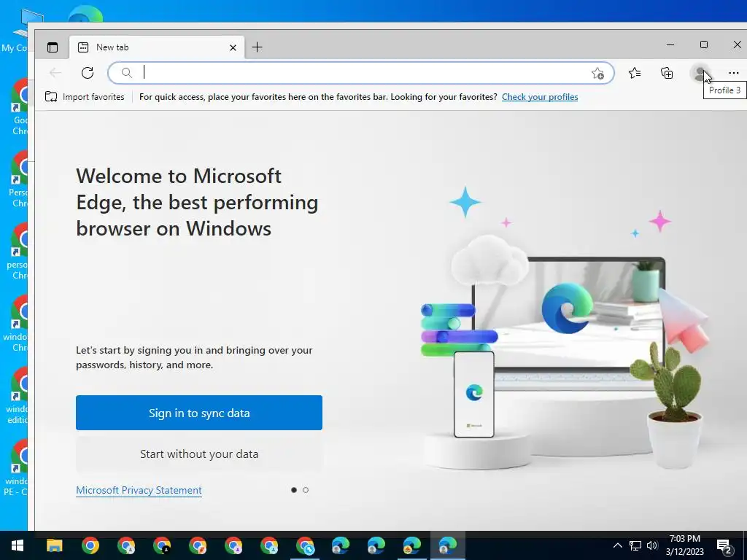
Task: Open plain Chrome icon without badge on taskbar
Action: [x=90, y=545]
